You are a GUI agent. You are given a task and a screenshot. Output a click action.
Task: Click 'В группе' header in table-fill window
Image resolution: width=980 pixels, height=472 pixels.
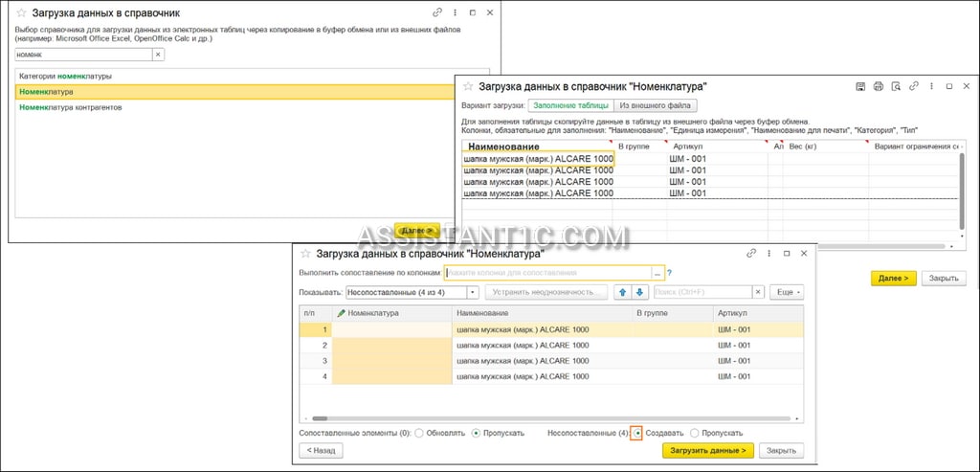click(x=634, y=146)
